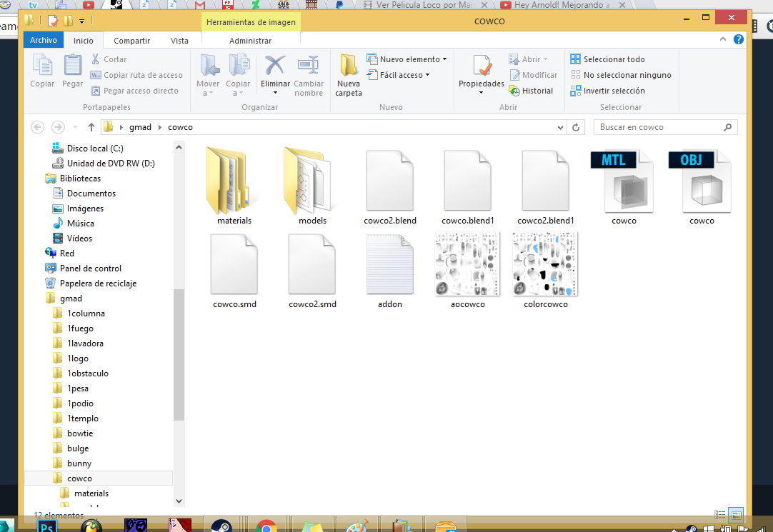Refresh the cowco folder view

576,127
